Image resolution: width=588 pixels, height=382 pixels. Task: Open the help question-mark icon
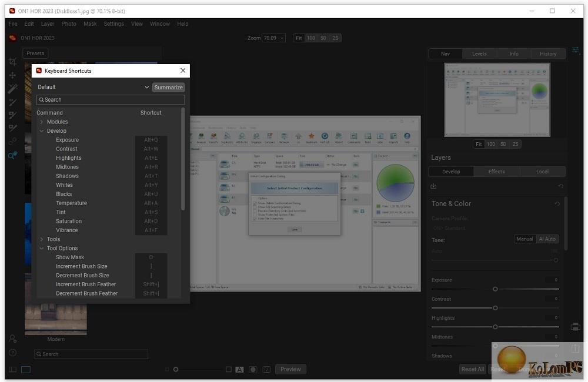pos(12,353)
